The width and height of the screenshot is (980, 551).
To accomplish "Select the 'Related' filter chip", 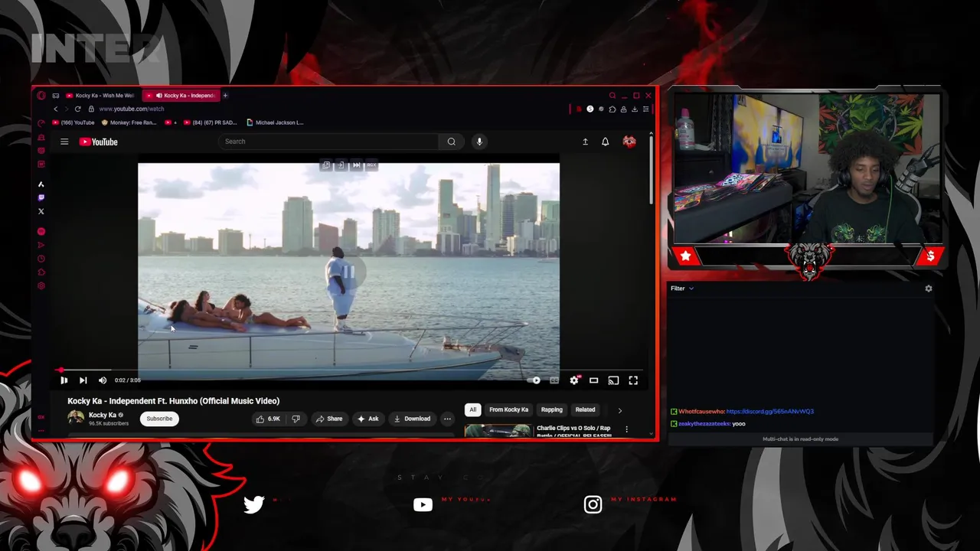I will [585, 409].
